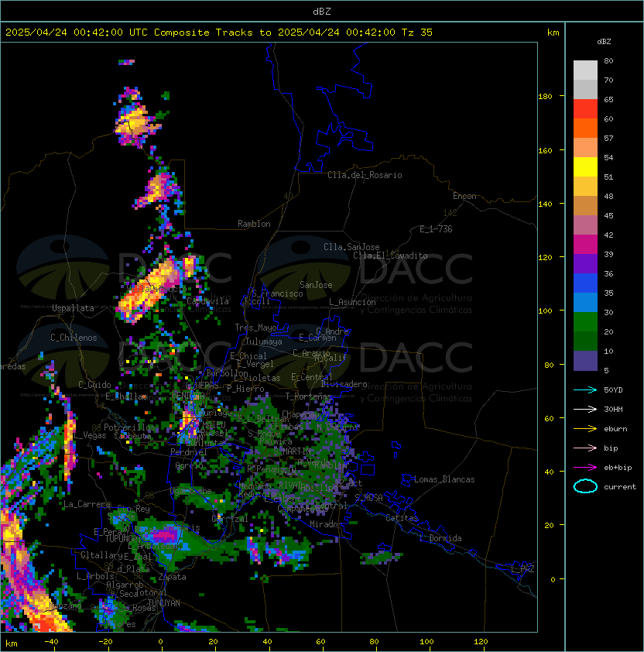Image resolution: width=644 pixels, height=652 pixels.
Task: Click the 'Clla.del_Rosario' label
Action: (365, 175)
